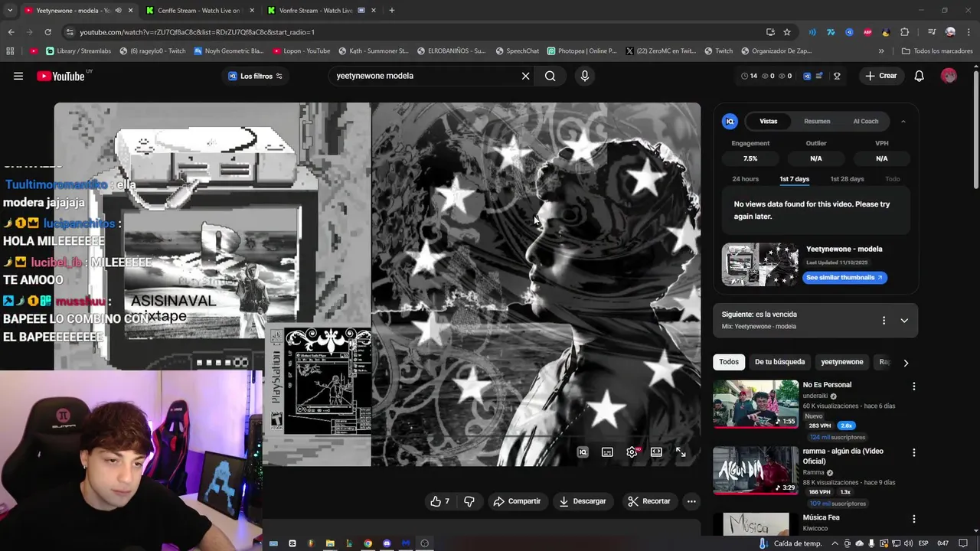The width and height of the screenshot is (980, 551).
Task: Switch to the AI Coach tab
Action: point(866,121)
